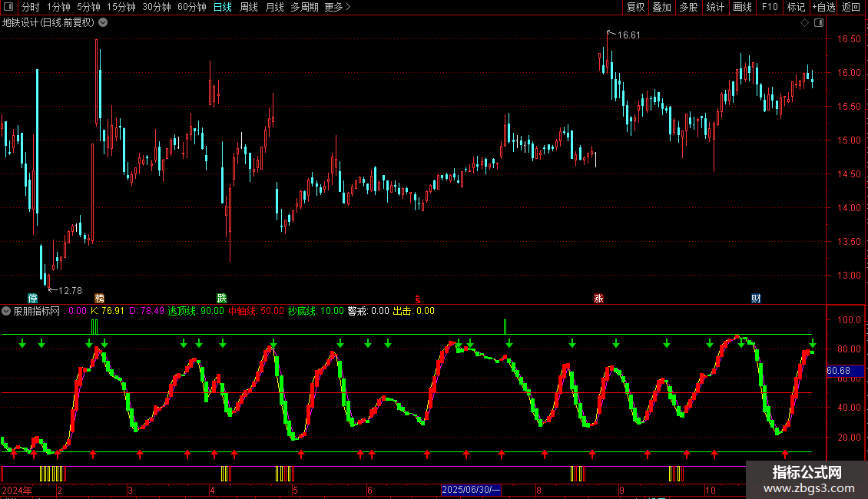
Task: Open 多周期 multi-period view
Action: (304, 7)
